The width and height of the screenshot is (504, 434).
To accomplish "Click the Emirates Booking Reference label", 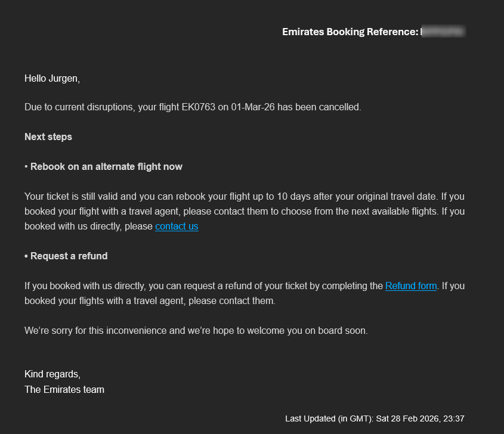I will (350, 32).
